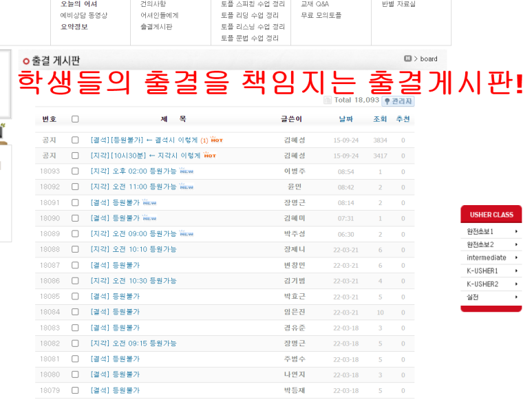532x402 pixels.
Task: Expand the K-USHER1 class arrow
Action: click(x=516, y=271)
